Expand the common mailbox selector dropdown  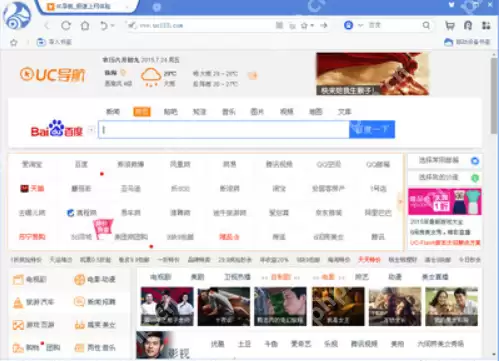tap(444, 161)
